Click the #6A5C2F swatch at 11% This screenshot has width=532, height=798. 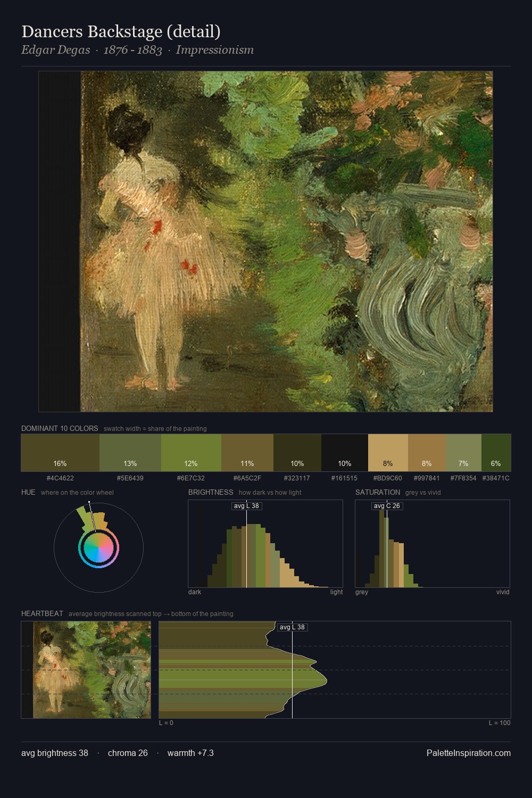point(247,453)
